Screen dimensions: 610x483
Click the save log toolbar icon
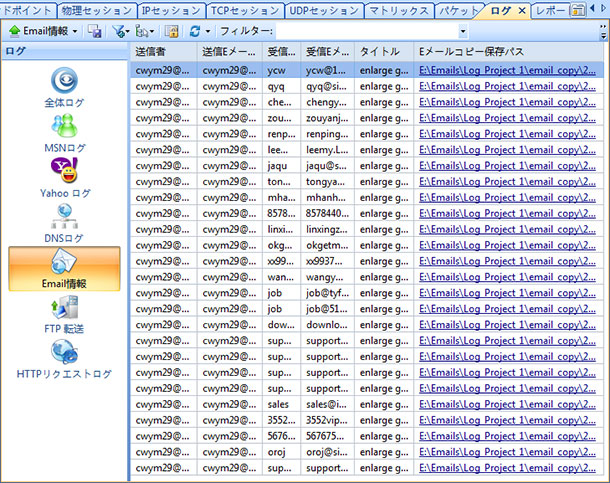point(95,31)
